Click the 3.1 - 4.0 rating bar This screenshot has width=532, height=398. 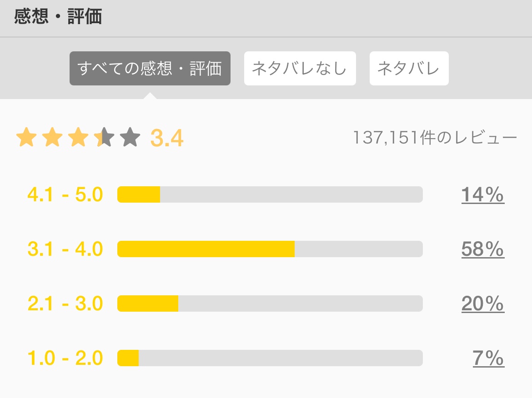(x=270, y=249)
